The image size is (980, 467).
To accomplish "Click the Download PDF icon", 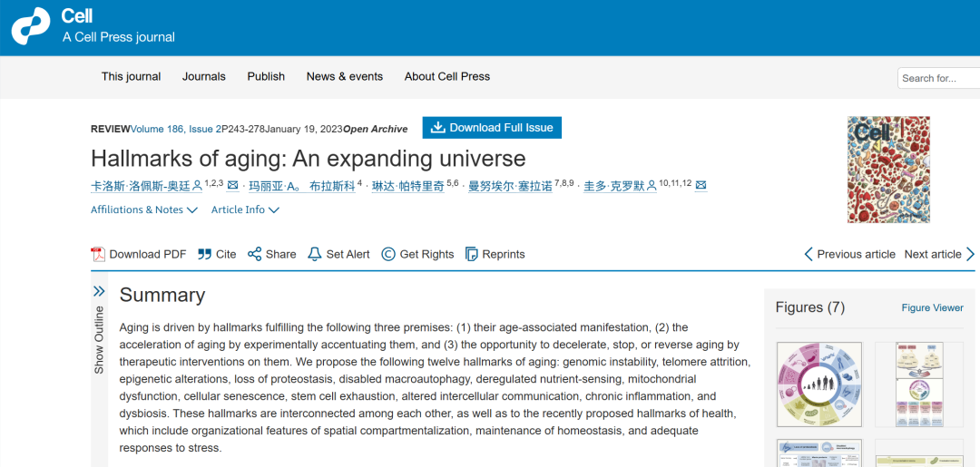I will coord(98,254).
